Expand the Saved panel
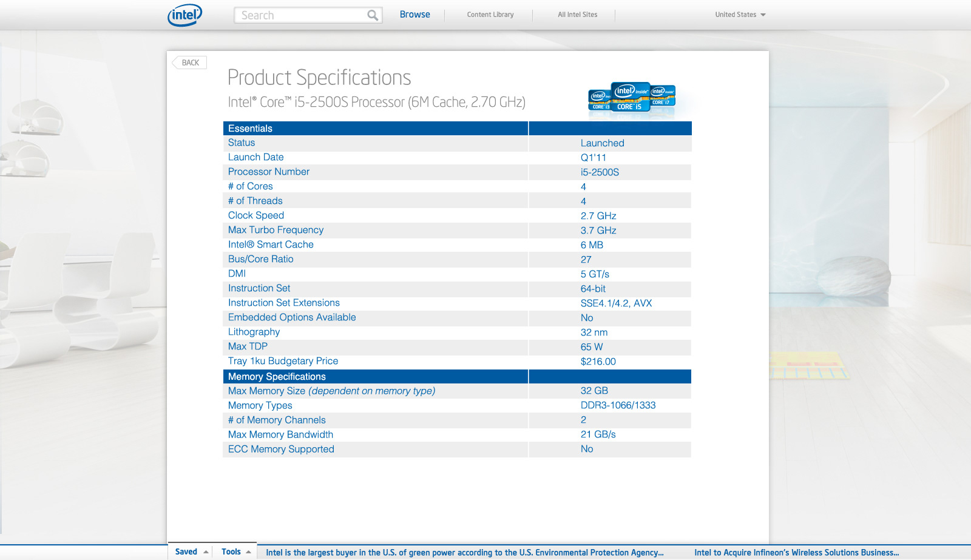 tap(191, 552)
